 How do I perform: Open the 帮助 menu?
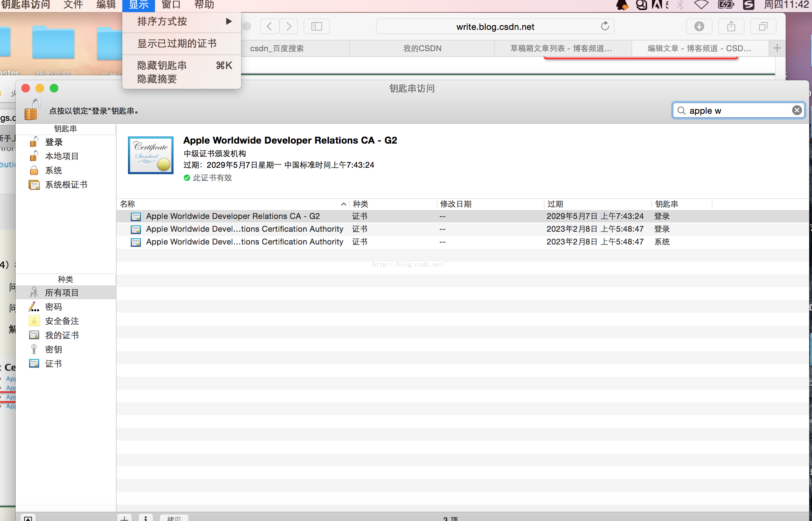[x=204, y=5]
